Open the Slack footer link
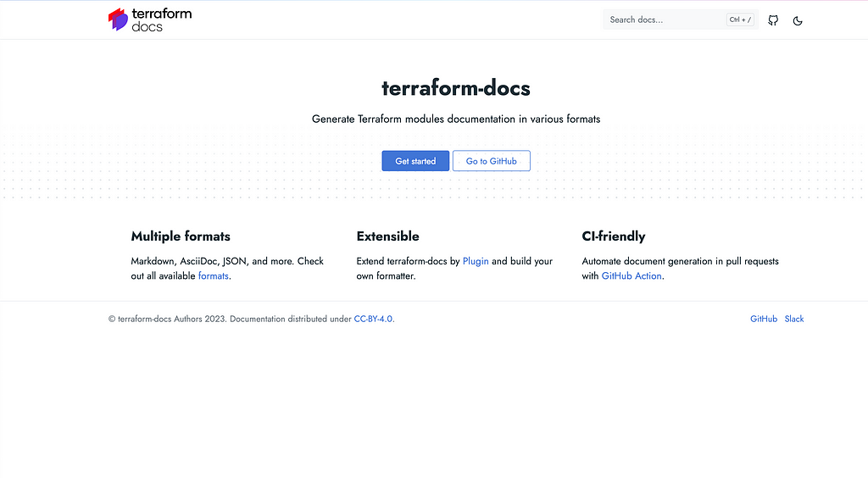 click(x=793, y=319)
